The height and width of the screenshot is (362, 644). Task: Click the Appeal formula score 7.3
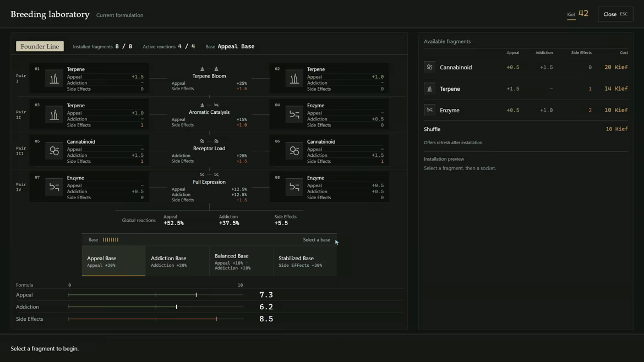pos(266,295)
